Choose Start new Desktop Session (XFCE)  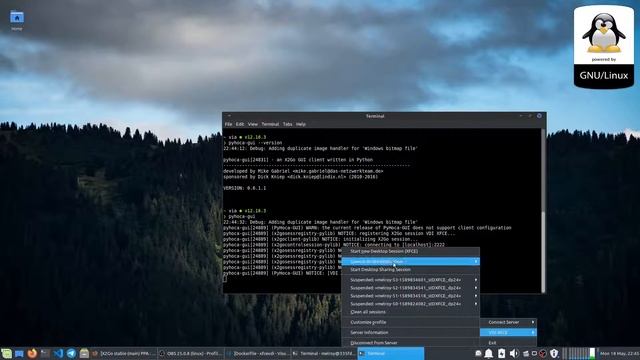(x=410, y=251)
